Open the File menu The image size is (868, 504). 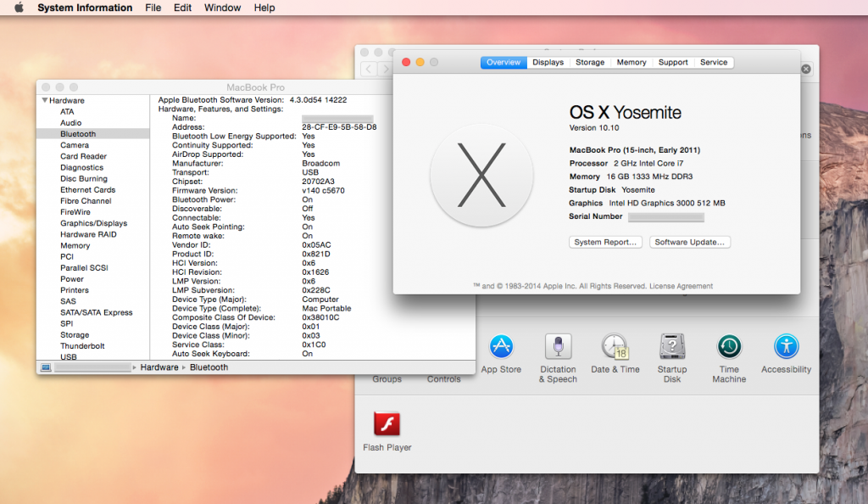(153, 8)
